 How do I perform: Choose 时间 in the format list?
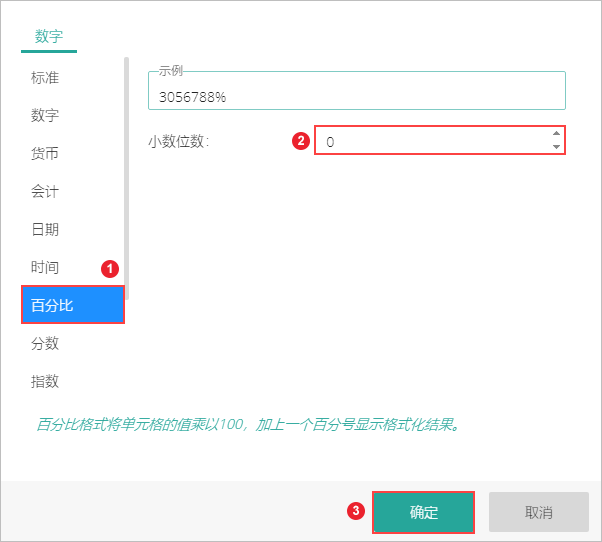45,267
